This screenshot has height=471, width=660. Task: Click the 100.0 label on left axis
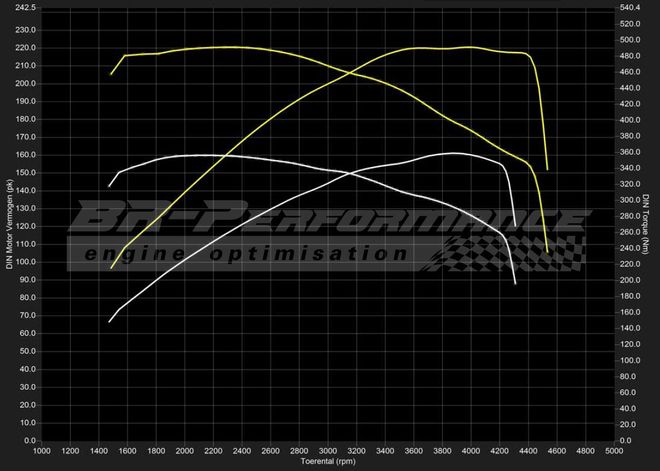coord(22,262)
